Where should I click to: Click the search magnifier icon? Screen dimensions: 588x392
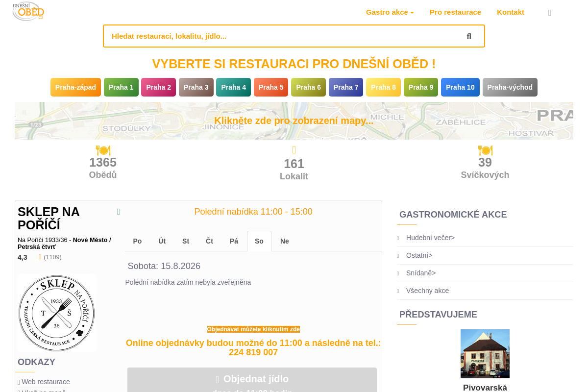469,36
